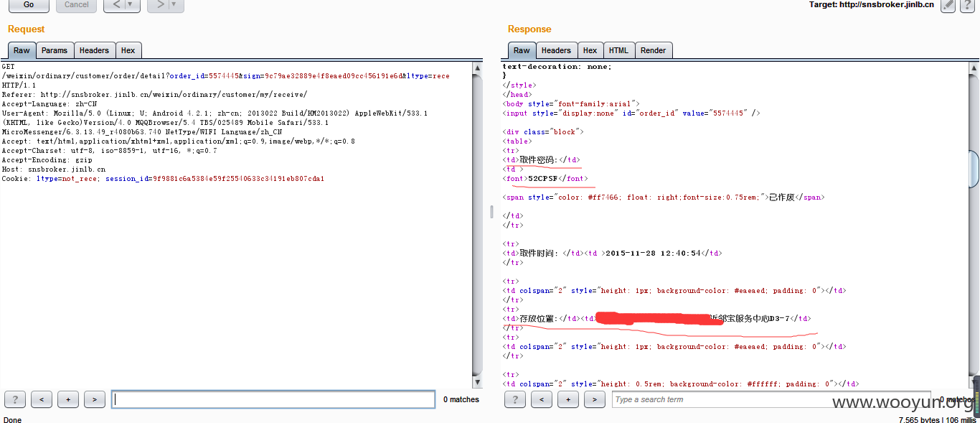This screenshot has height=423, width=980.
Task: Click the 取件密码 table cell line
Action: (x=542, y=159)
